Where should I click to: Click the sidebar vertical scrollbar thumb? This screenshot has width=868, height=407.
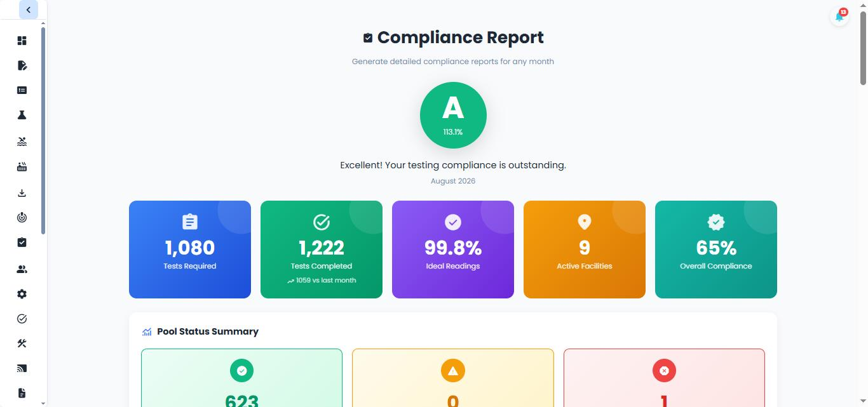(x=43, y=130)
